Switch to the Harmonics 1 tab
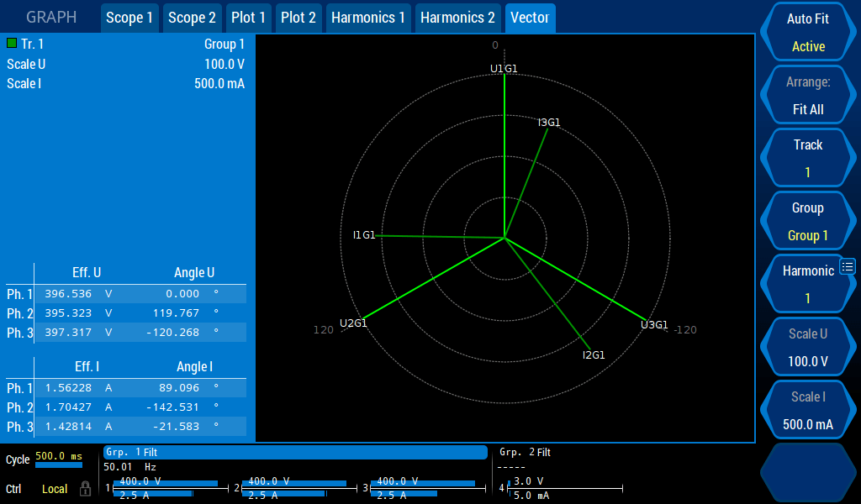Image resolution: width=861 pixels, height=504 pixels. pos(367,18)
